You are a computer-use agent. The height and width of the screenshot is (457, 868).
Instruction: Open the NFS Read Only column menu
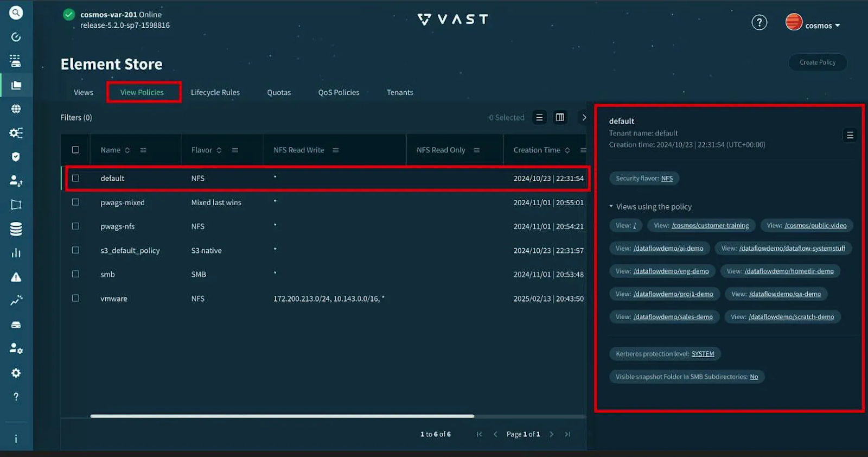point(477,150)
